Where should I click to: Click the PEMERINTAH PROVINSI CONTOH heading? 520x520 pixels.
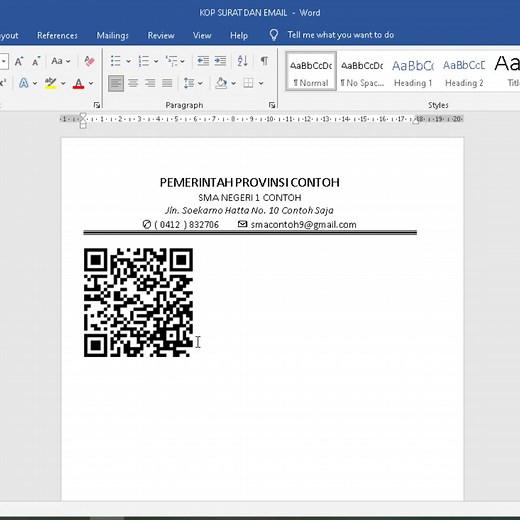pos(250,182)
